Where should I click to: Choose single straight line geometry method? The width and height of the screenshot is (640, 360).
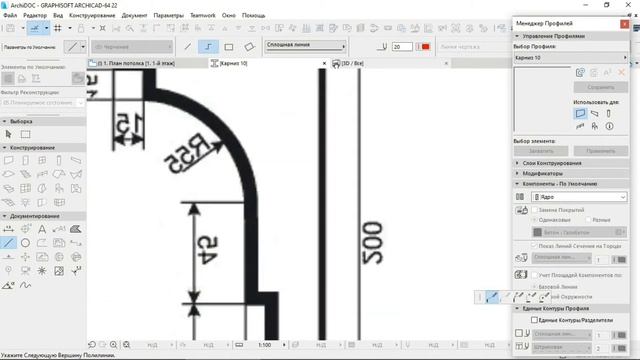click(x=188, y=47)
